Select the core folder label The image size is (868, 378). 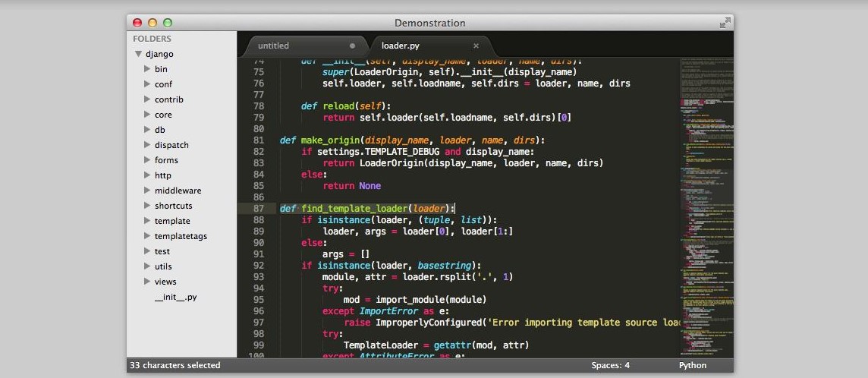(163, 115)
